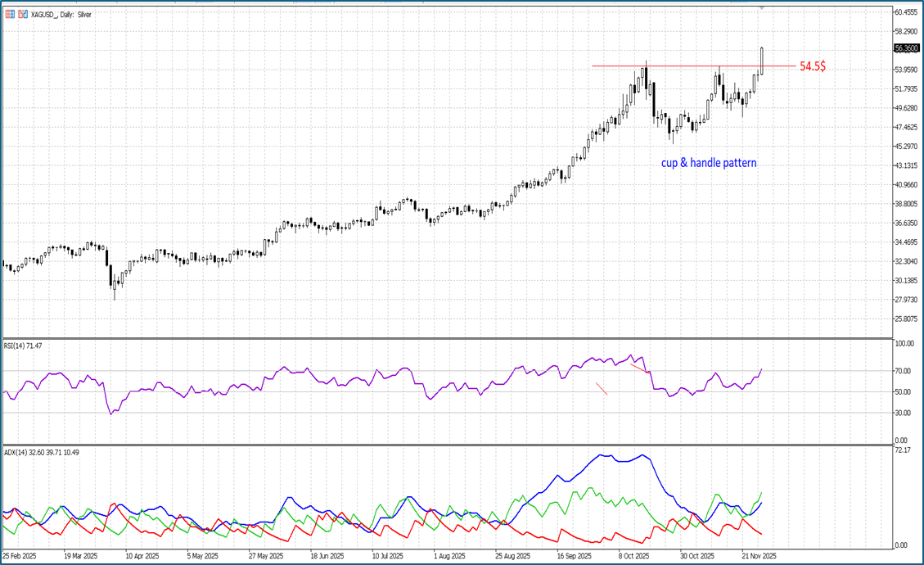Image resolution: width=924 pixels, height=565 pixels.
Task: Select the 16 Sep 2025 date label
Action: [x=574, y=555]
